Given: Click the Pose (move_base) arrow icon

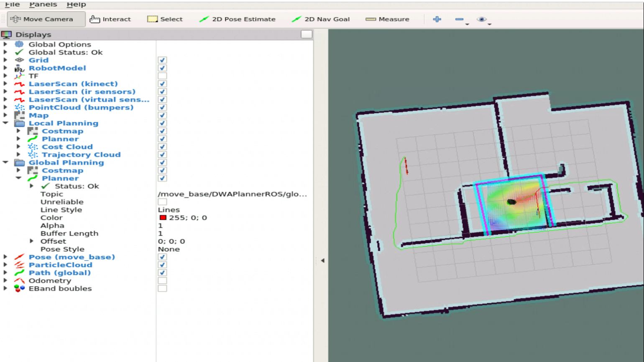Looking at the screenshot, I should coord(19,257).
